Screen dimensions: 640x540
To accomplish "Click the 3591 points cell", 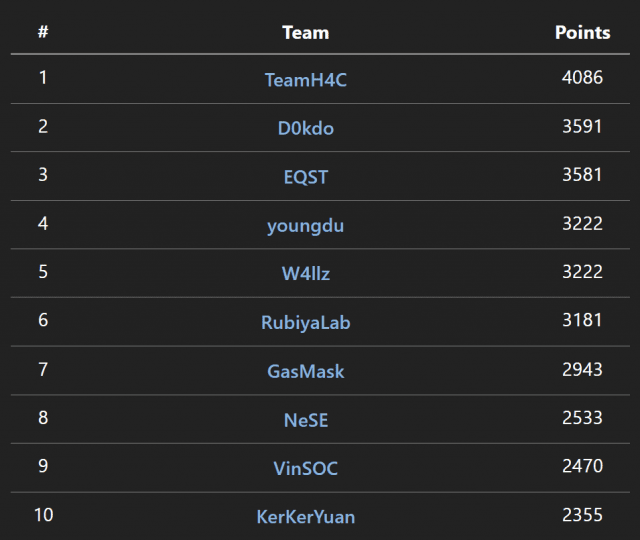I will click(x=582, y=126).
